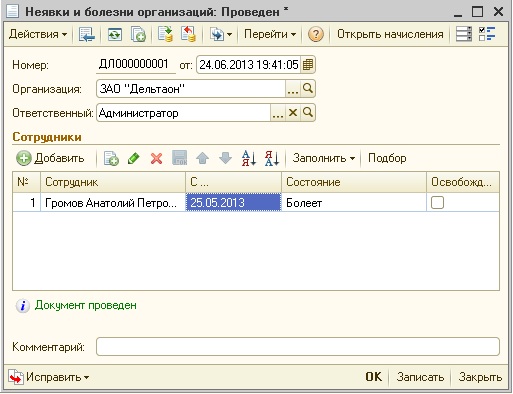
Task: Open the Ответственный magnifier icon
Action: point(308,113)
